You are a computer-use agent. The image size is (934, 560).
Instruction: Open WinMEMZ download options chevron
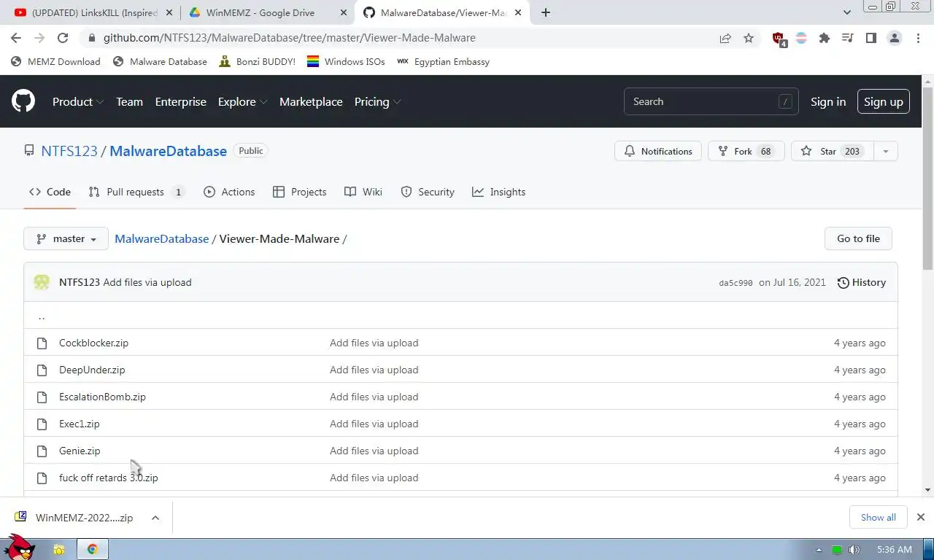click(155, 518)
